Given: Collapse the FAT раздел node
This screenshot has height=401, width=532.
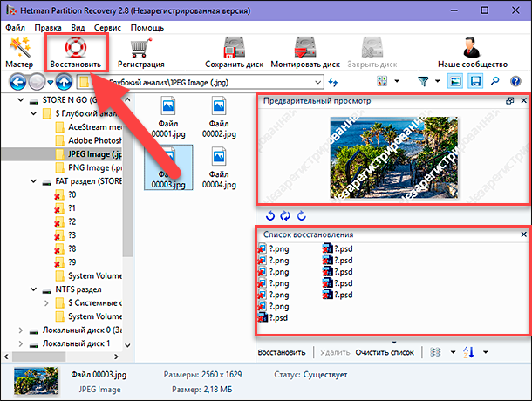Looking at the screenshot, I should (x=34, y=181).
